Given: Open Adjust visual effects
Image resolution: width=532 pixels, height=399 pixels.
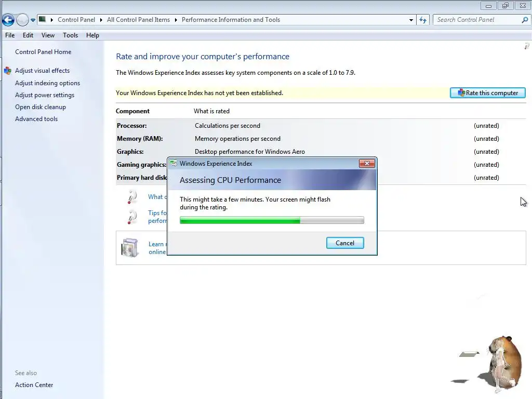Looking at the screenshot, I should 43,71.
